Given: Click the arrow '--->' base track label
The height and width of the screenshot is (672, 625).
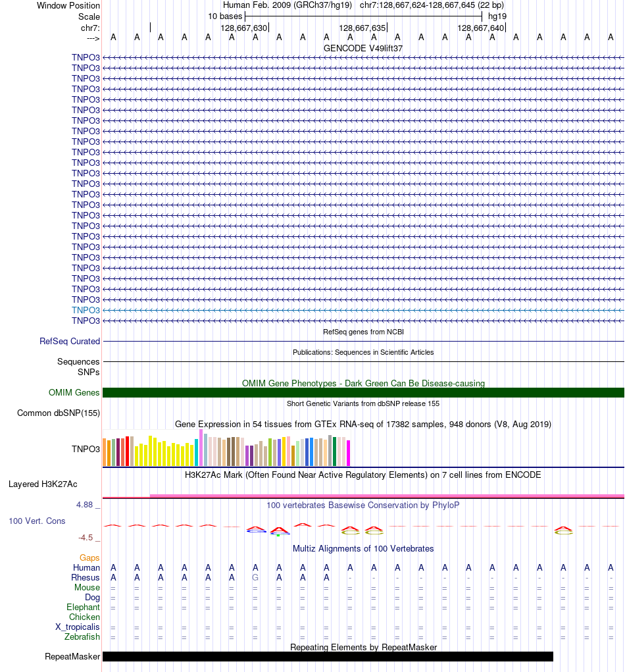Looking at the screenshot, I should pos(93,39).
